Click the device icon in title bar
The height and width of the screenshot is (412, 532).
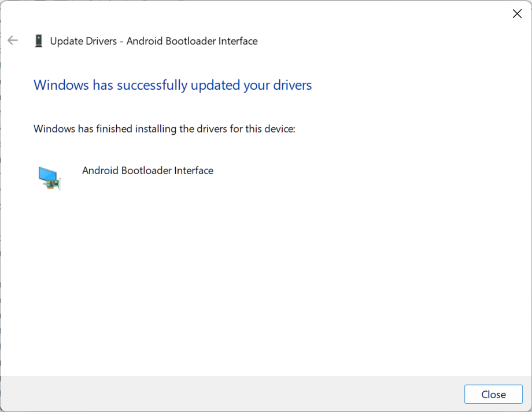(39, 41)
